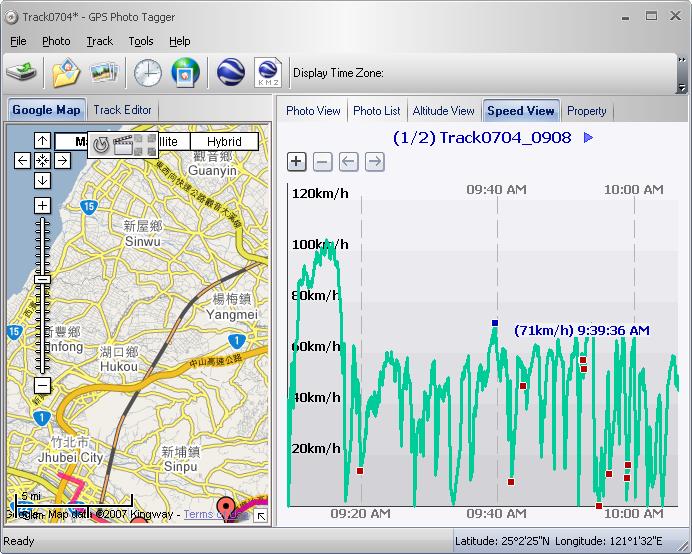692x554 pixels.
Task: Pan the map right with arrow button
Action: click(62, 161)
